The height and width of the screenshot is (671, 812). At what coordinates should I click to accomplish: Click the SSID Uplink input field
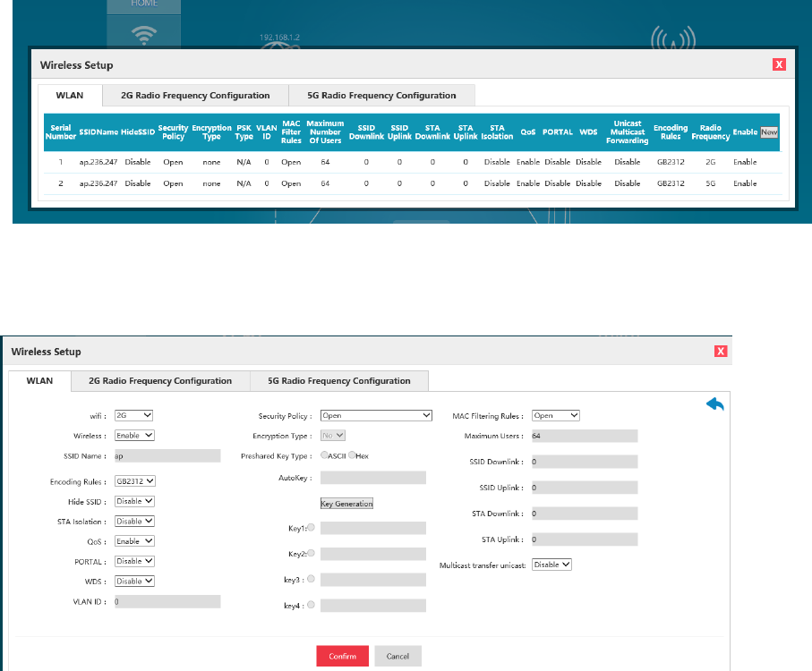pos(585,488)
